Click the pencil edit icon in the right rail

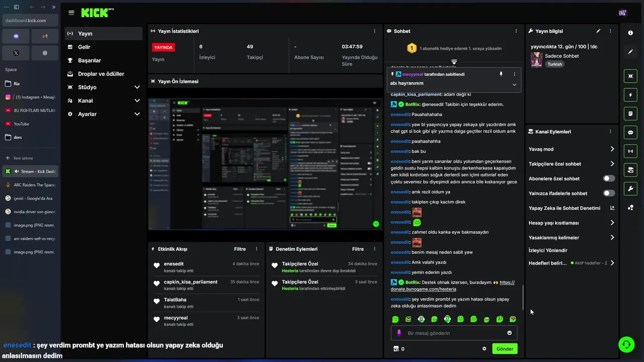pos(630,52)
